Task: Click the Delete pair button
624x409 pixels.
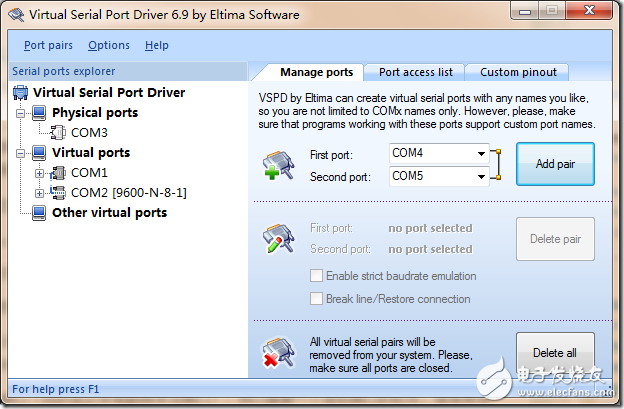Action: coord(555,239)
